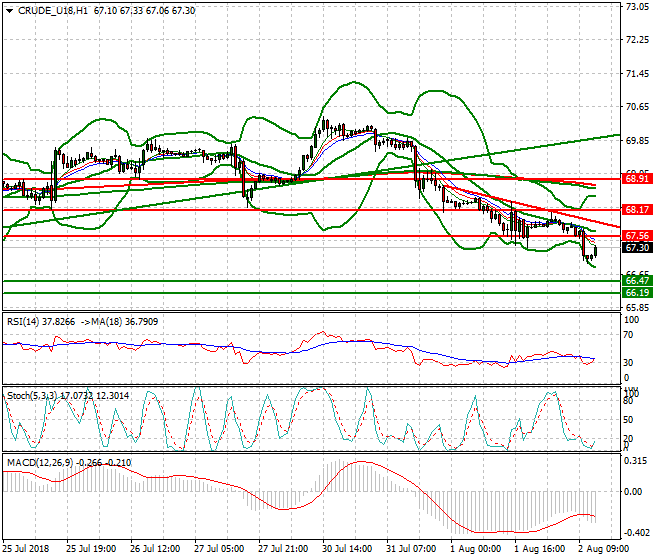Viewport: 660px width, 560px height.
Task: Click the 27 Jul 05:00 time marker
Action: point(219,549)
